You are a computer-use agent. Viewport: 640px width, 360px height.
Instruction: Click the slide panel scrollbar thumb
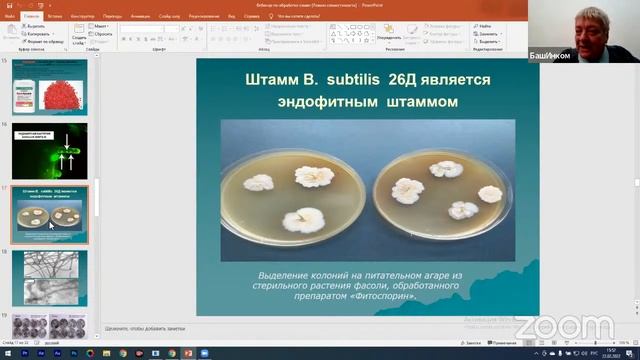pos(97,198)
